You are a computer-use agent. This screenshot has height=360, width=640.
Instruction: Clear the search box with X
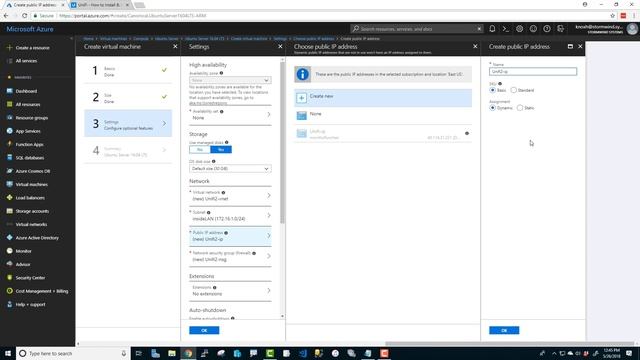click(x=479, y=29)
